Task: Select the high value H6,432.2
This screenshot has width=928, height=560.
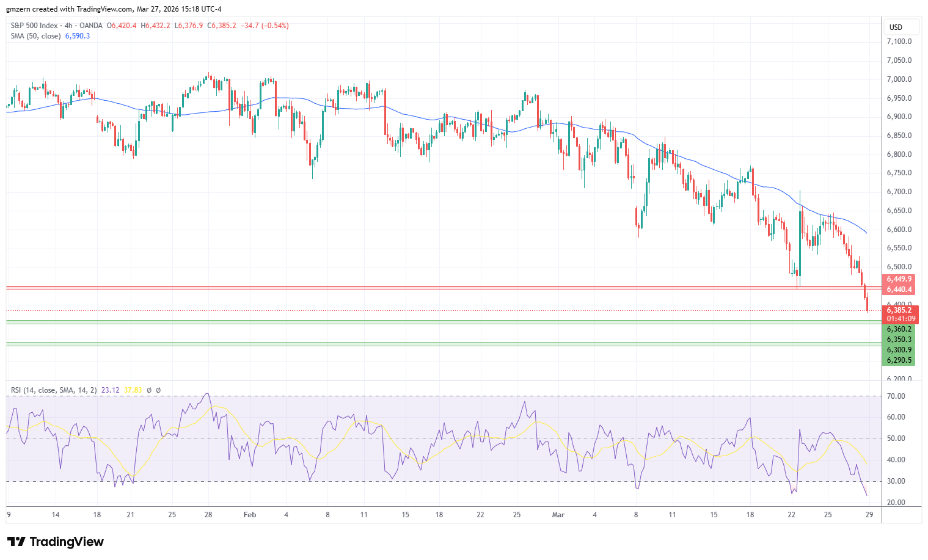Action: click(156, 26)
